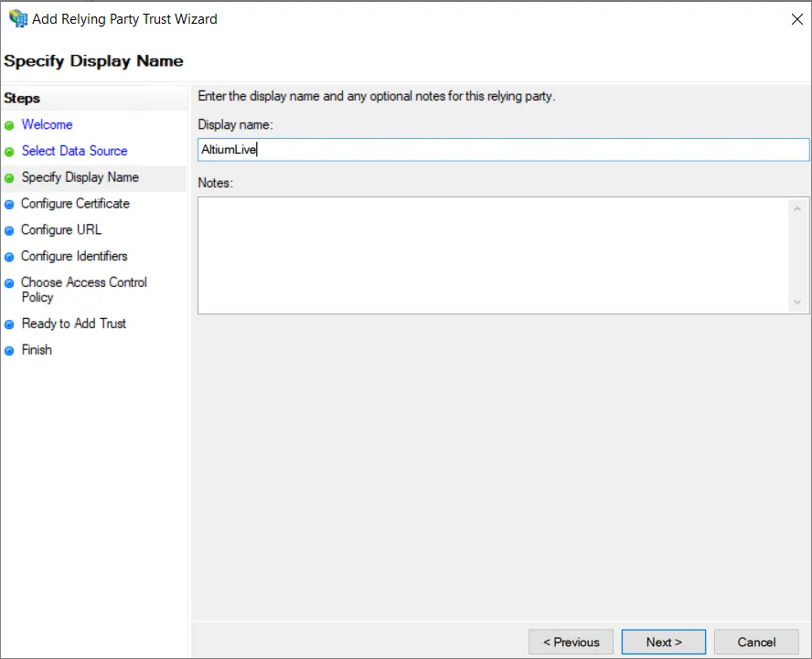Image resolution: width=812 pixels, height=659 pixels.
Task: Proceed with the Next button
Action: tap(663, 642)
